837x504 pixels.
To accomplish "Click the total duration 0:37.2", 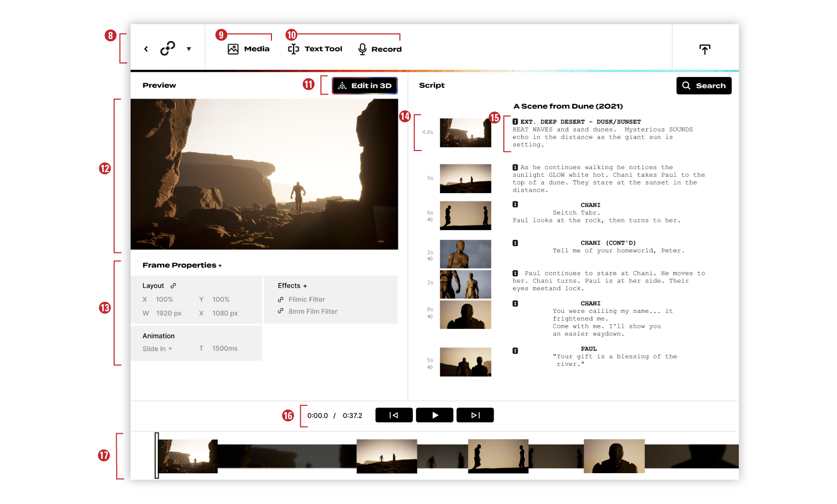I will [353, 416].
